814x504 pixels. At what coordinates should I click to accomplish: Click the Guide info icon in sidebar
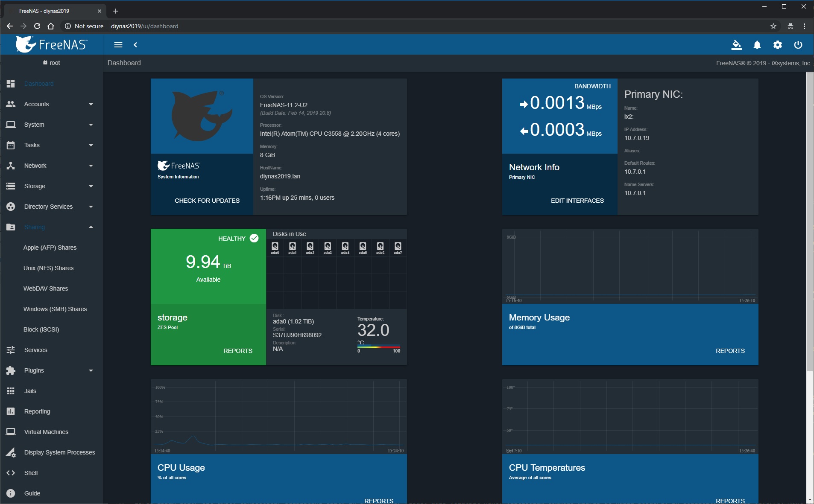pos(11,493)
